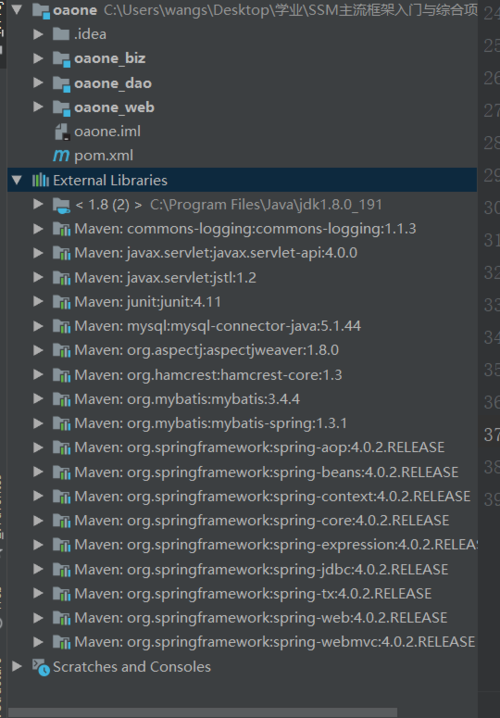Click the oaone_dao module folder icon
This screenshot has width=500, height=718.
[x=61, y=83]
